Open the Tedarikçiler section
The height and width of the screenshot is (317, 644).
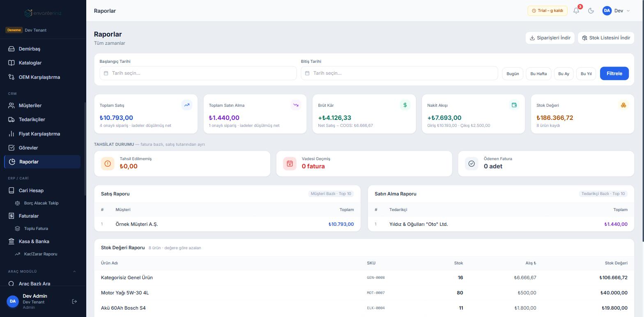click(x=42, y=119)
